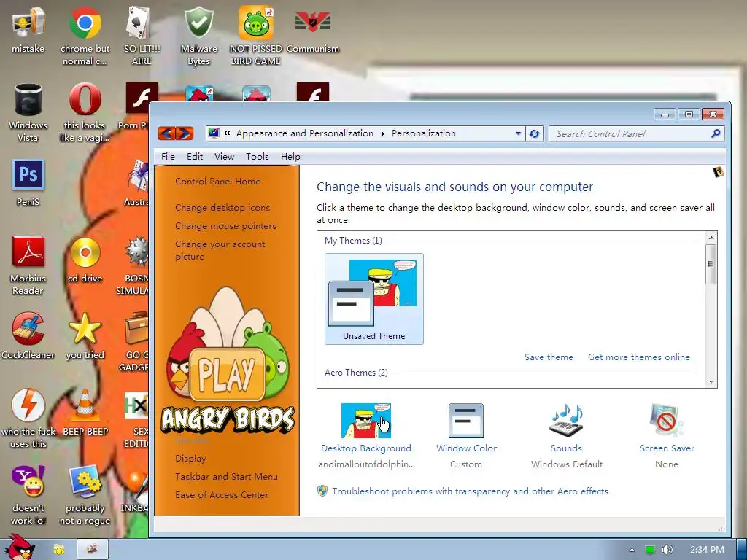Click 'Troubleshoot problems with transparency' link
The height and width of the screenshot is (560, 747).
470,491
